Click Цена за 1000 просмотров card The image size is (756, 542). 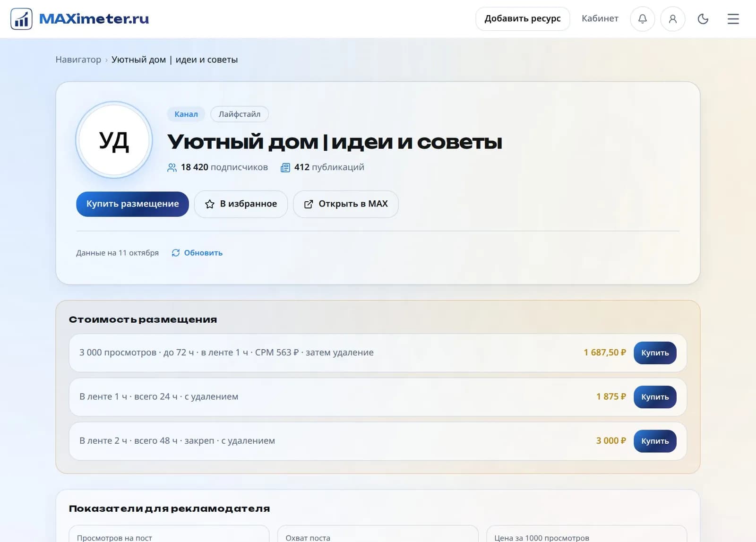(x=586, y=534)
